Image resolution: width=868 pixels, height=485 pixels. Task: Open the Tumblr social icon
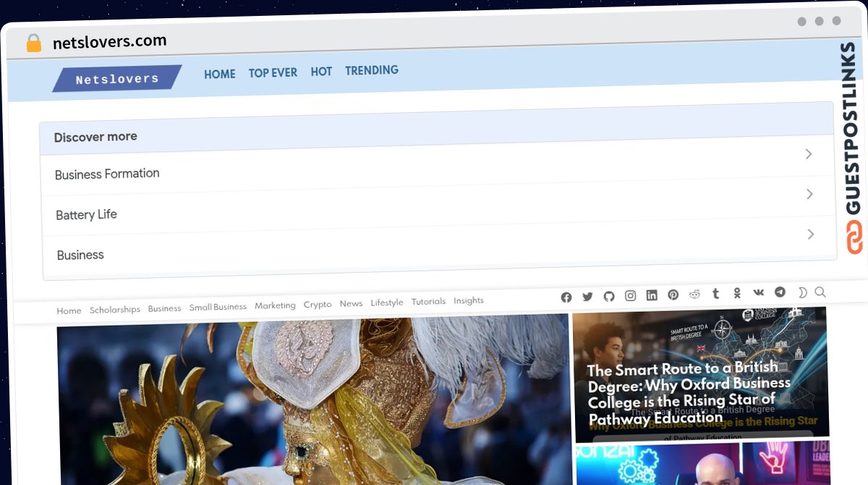click(x=716, y=293)
